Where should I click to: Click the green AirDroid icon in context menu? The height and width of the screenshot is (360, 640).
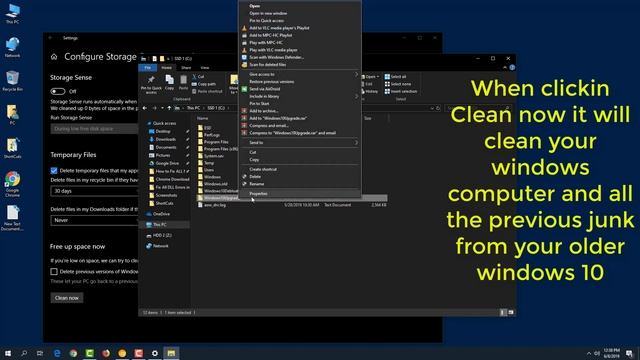pyautogui.click(x=244, y=89)
